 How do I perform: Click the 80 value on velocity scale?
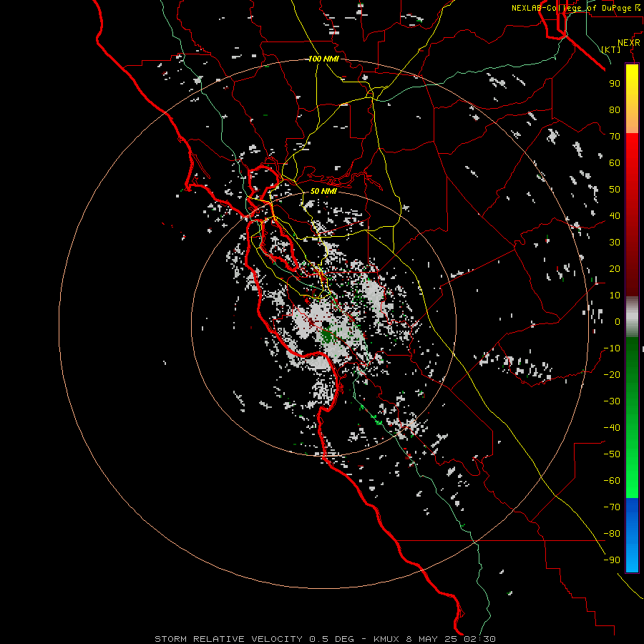click(615, 110)
